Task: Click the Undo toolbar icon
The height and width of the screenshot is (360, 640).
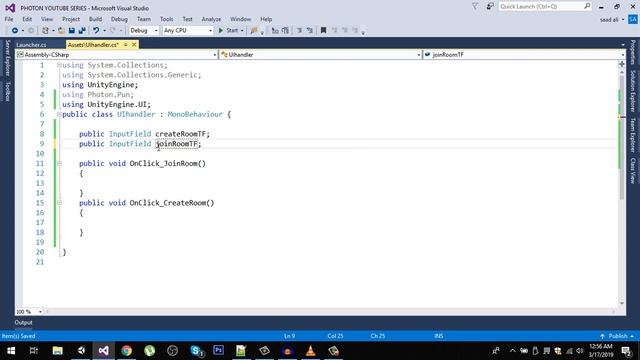Action: tap(96, 31)
